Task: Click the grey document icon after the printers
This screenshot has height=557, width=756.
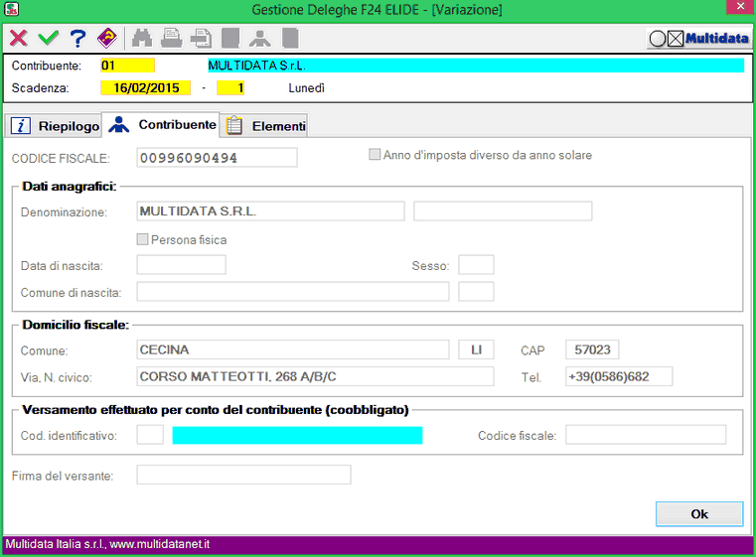Action: click(230, 38)
